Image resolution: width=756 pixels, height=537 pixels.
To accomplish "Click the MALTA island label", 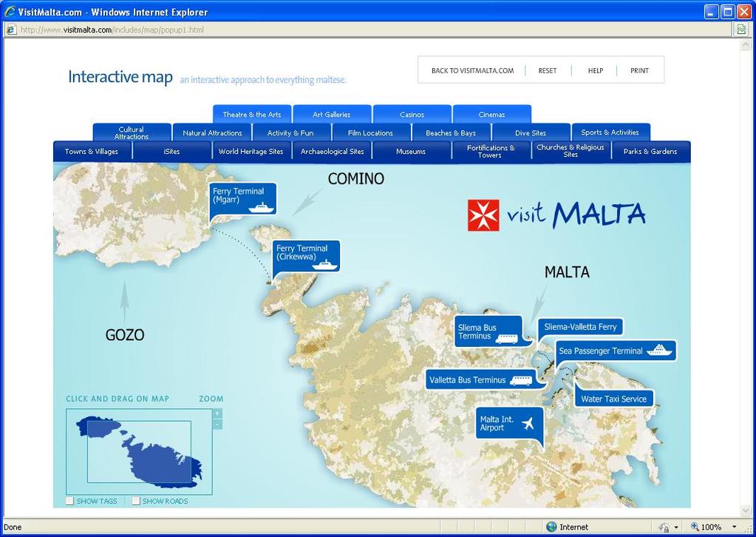I will 567,272.
